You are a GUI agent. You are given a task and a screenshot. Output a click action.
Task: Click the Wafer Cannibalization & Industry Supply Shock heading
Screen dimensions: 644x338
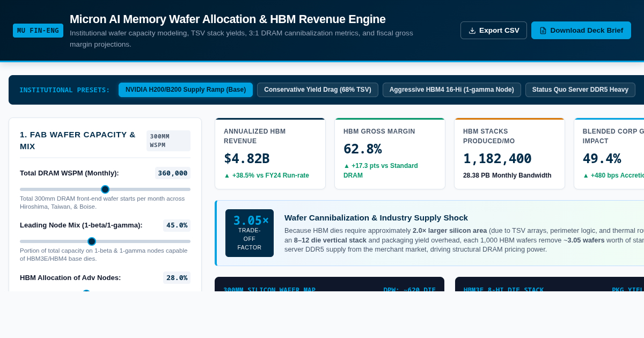(376, 218)
